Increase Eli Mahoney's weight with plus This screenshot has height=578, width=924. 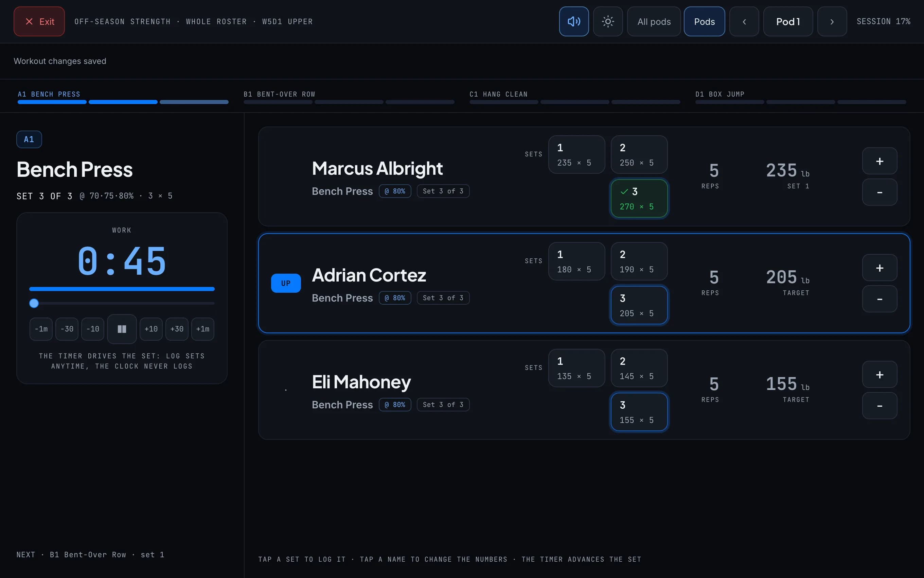tap(880, 374)
